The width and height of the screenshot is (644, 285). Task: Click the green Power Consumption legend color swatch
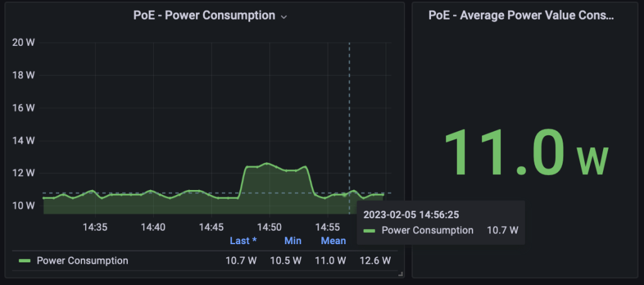pos(25,261)
